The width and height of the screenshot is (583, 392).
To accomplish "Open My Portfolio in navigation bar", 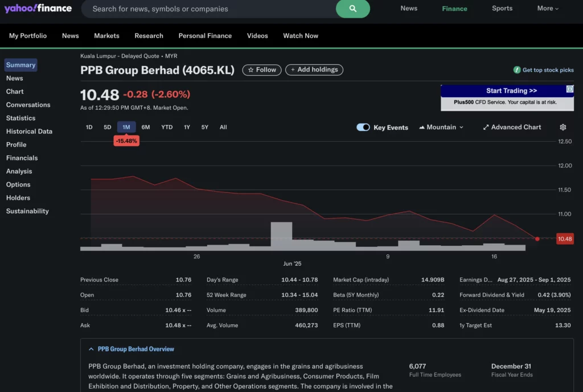I will point(28,36).
